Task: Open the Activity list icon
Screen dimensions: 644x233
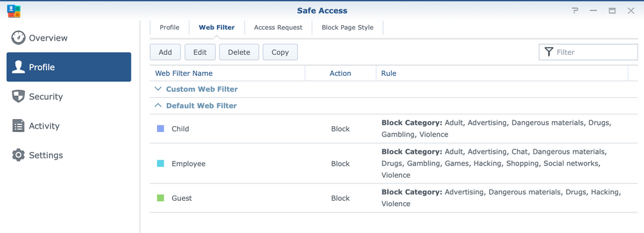Action: click(19, 126)
